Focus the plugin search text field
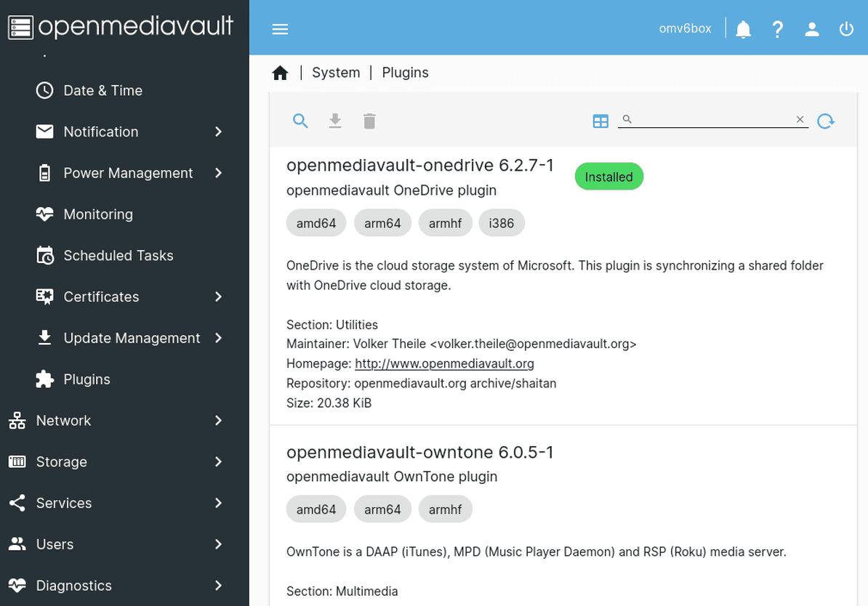This screenshot has height=606, width=868. click(713, 119)
